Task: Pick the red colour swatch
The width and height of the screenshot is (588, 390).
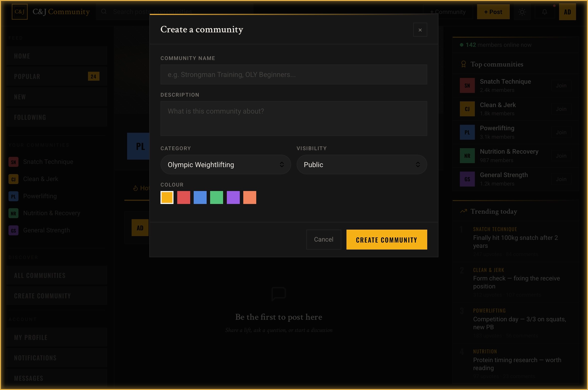Action: point(183,197)
